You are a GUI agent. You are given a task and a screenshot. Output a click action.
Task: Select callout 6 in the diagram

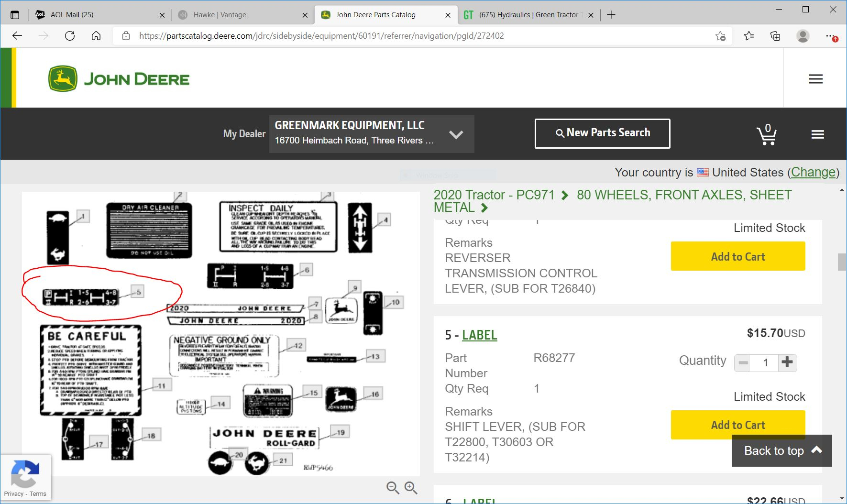306,270
